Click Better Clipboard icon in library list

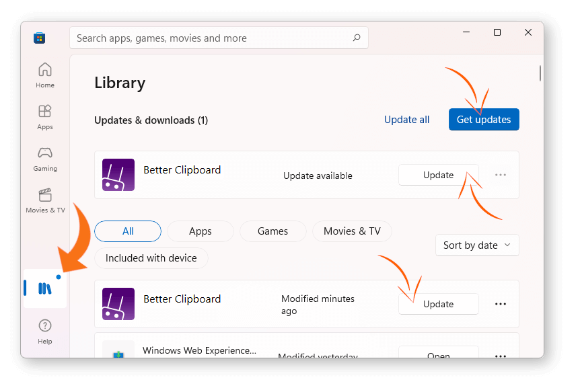[x=118, y=304]
